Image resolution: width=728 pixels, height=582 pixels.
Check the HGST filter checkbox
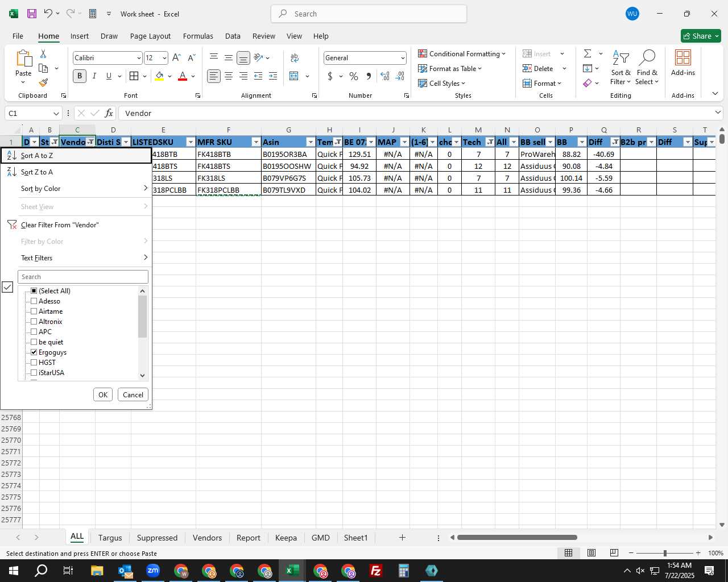(34, 362)
